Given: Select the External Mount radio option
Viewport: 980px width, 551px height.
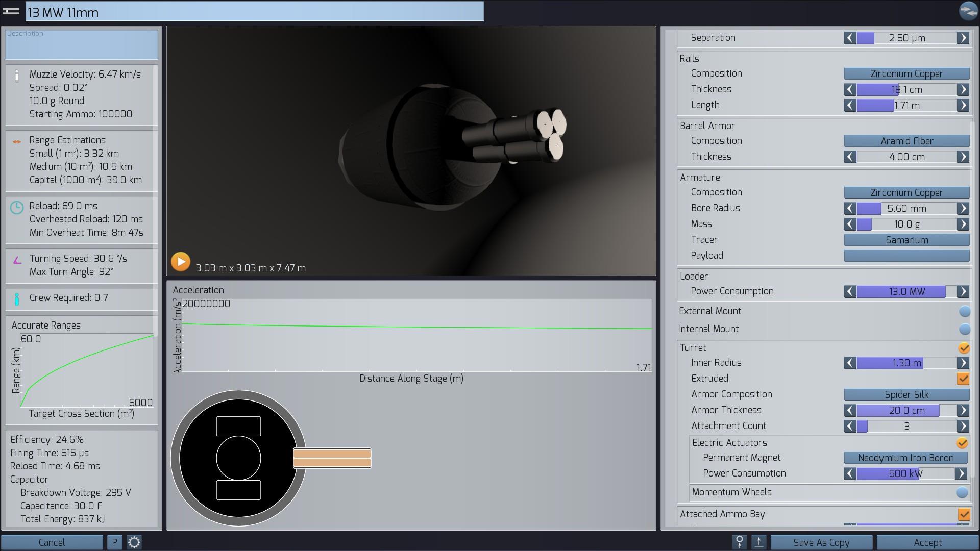Looking at the screenshot, I should 964,311.
